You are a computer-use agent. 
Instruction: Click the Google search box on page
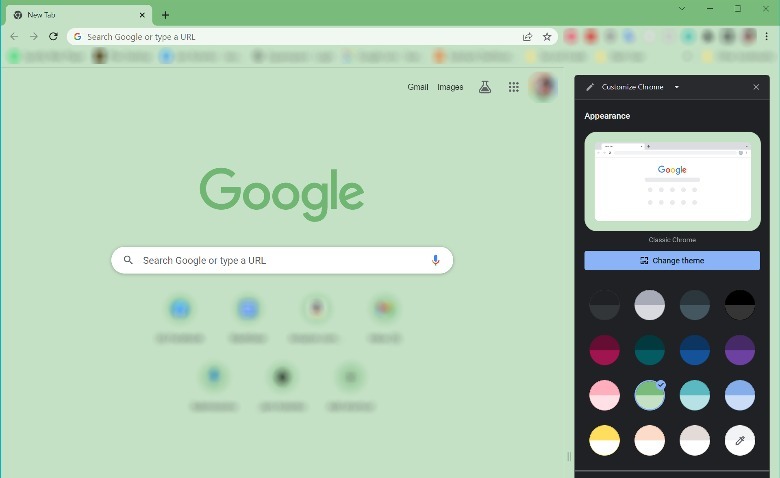click(x=282, y=260)
